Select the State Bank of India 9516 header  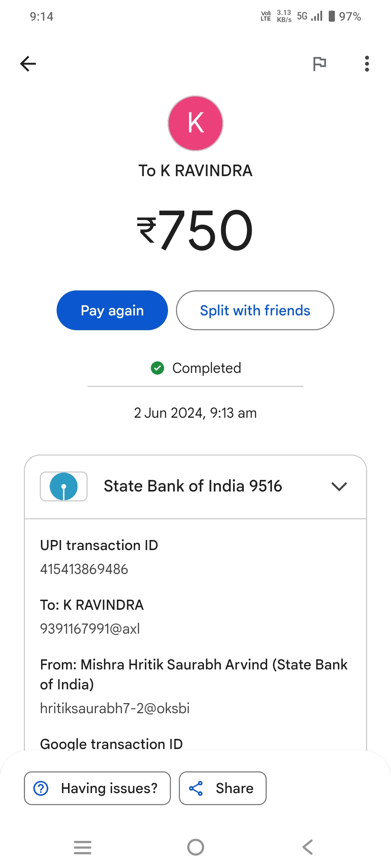(193, 486)
